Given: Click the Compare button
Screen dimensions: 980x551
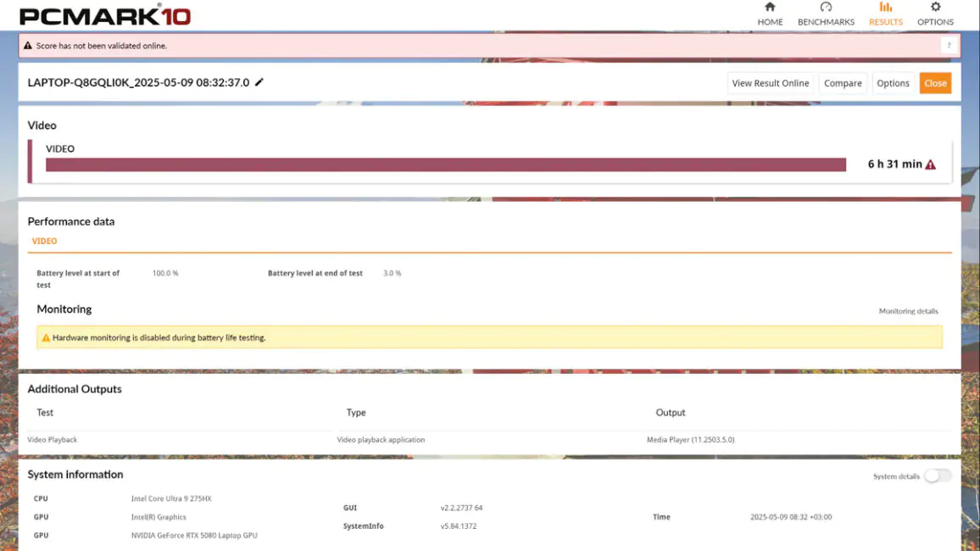Looking at the screenshot, I should 843,83.
